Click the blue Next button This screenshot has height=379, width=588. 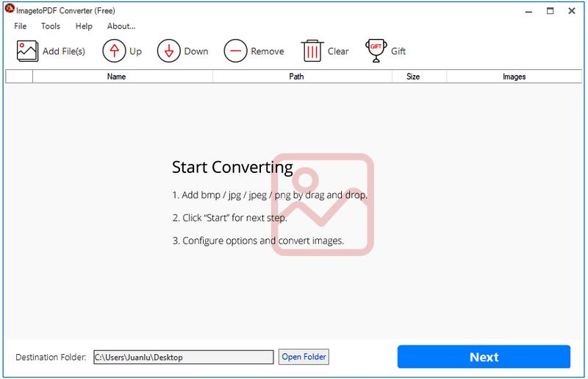pyautogui.click(x=484, y=357)
